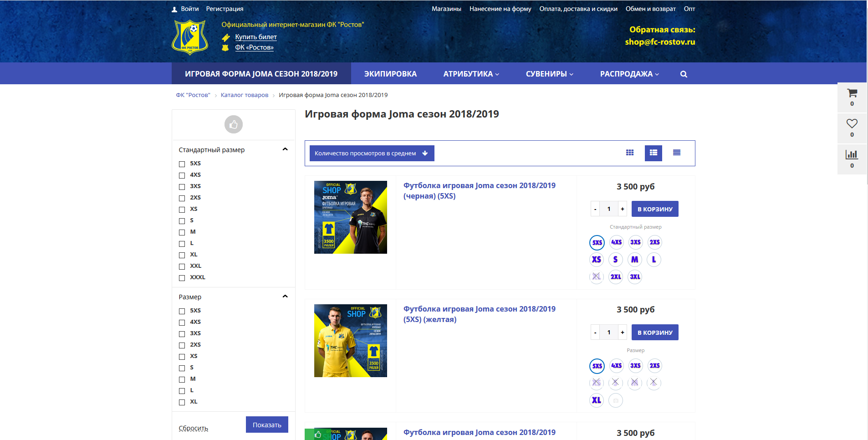
Task: Open Магазины in top menu
Action: click(x=446, y=9)
